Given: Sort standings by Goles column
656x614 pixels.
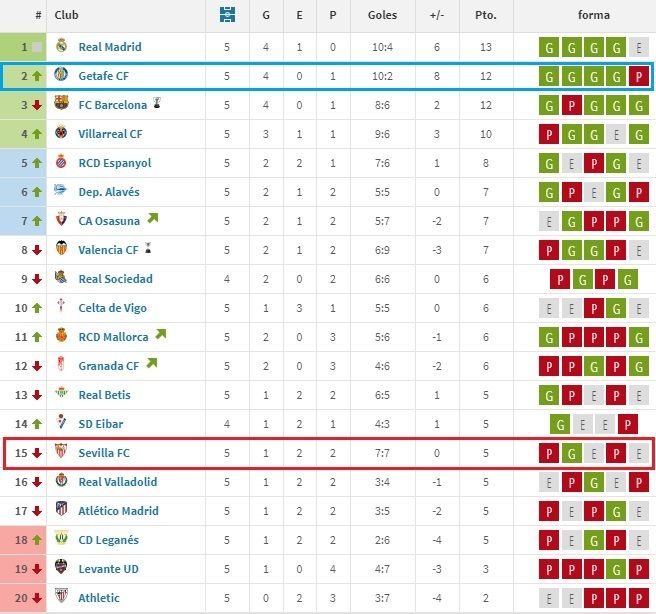Looking at the screenshot, I should tap(382, 16).
